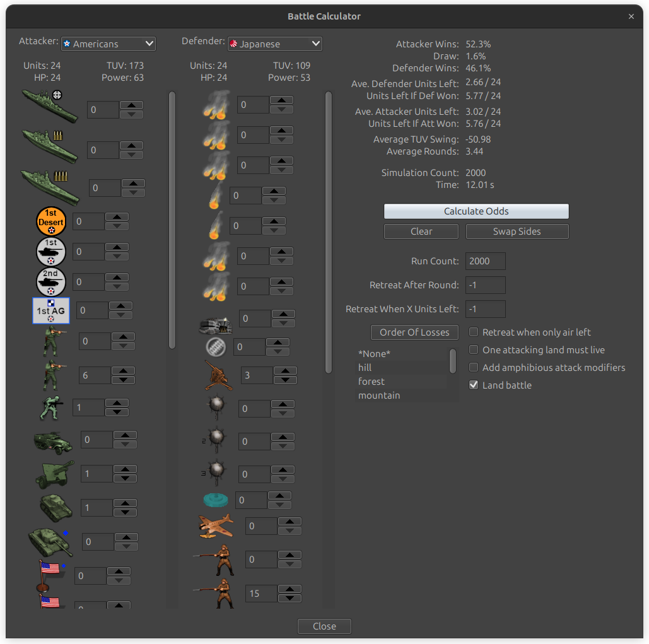This screenshot has height=644, width=649.
Task: Click the 1st AG unit icon
Action: 50,310
